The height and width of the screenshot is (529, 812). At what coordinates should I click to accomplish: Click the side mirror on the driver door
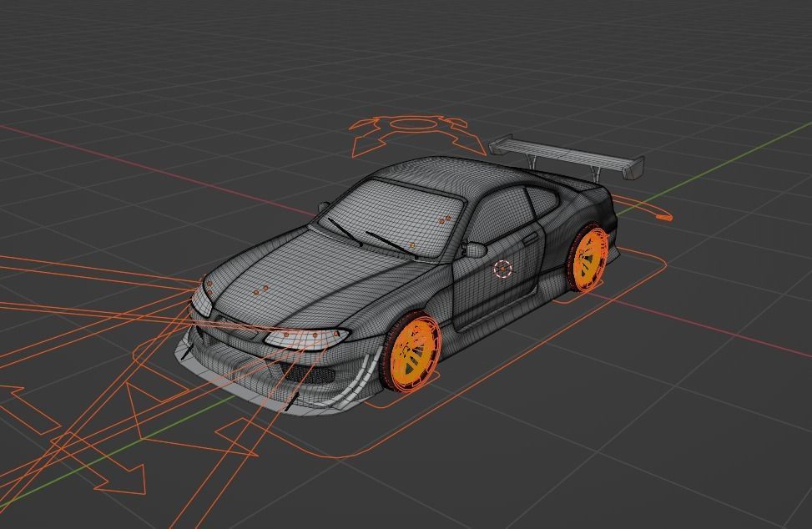(x=474, y=250)
